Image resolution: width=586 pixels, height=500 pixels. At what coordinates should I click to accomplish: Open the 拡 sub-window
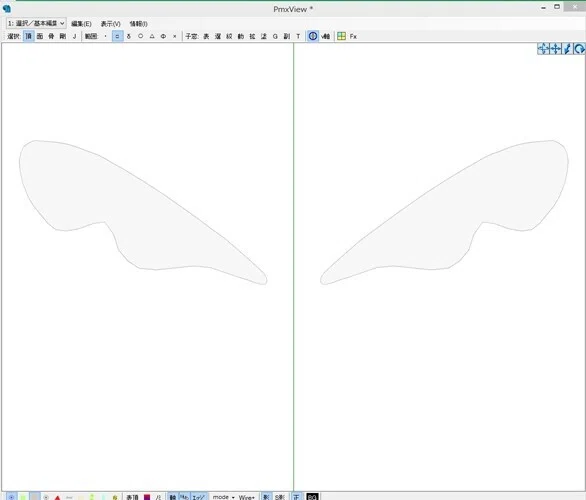(252, 36)
